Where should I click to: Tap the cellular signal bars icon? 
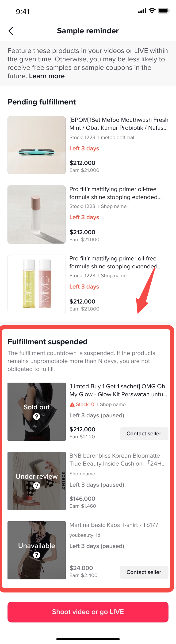click(142, 11)
